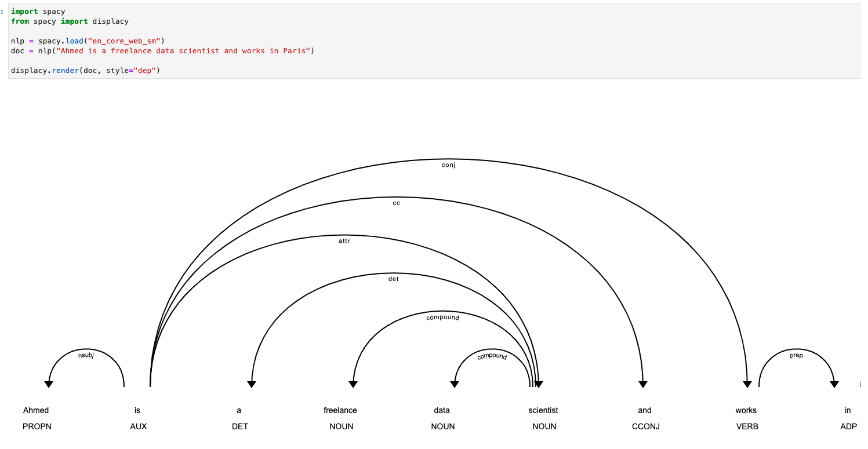The image size is (868, 449).
Task: Click the PROPN tag under Ahmed
Action: [x=37, y=426]
